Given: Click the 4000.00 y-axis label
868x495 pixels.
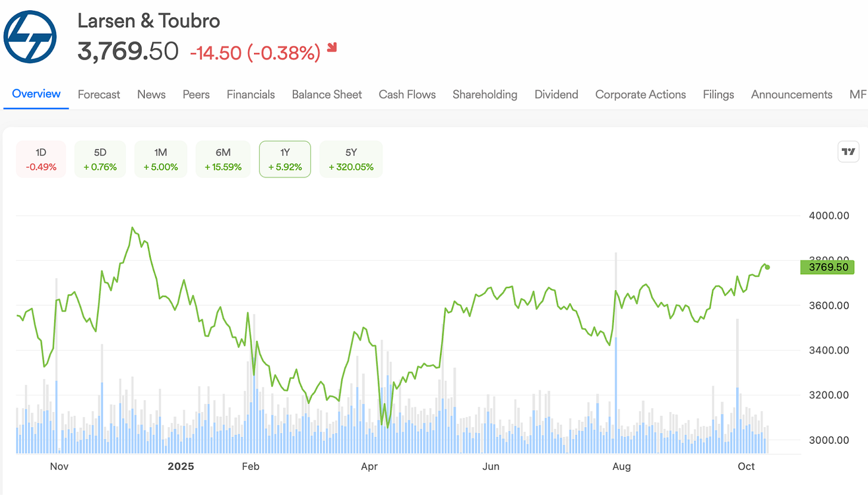Looking at the screenshot, I should (828, 216).
